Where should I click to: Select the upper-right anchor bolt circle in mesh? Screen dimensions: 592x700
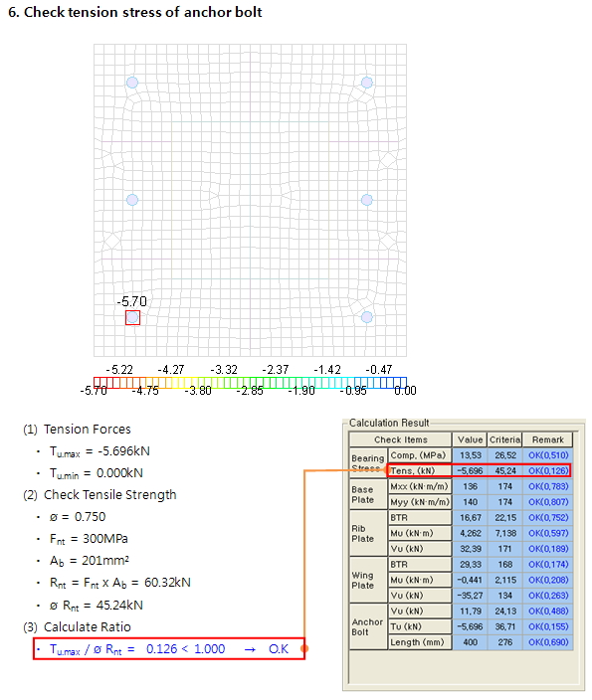(367, 83)
